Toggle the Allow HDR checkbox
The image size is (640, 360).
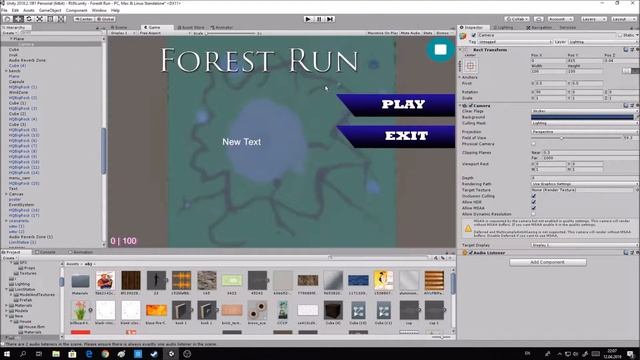click(533, 202)
